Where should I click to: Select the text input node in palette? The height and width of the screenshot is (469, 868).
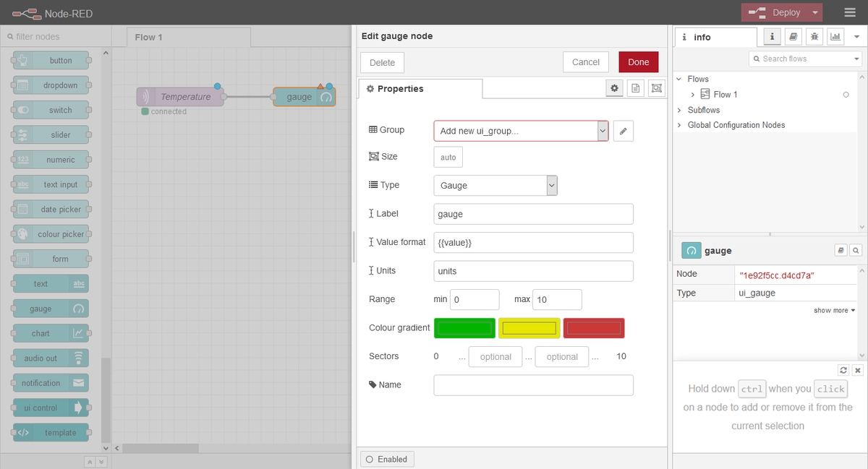pyautogui.click(x=51, y=184)
